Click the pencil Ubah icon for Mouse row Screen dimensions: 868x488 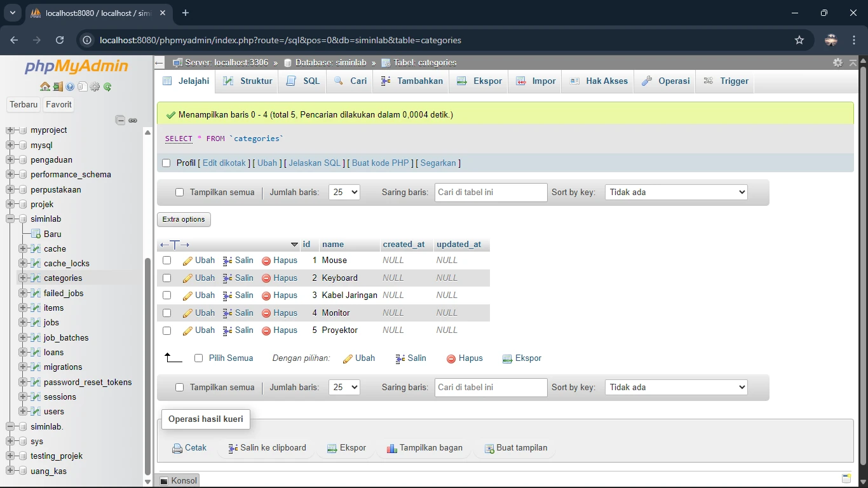(x=187, y=261)
